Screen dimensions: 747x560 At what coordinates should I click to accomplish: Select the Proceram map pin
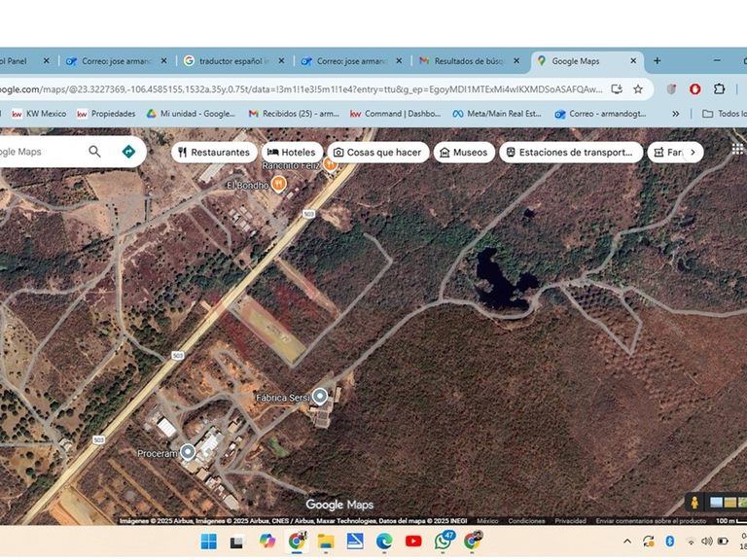187,452
